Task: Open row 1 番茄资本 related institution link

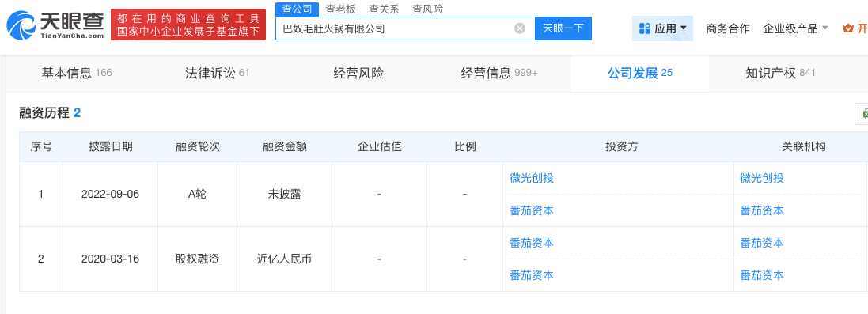Action: click(762, 210)
